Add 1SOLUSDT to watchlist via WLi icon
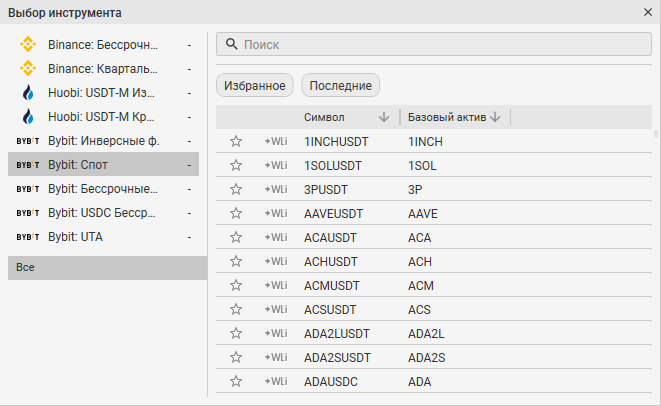661x406 pixels. pos(276,165)
